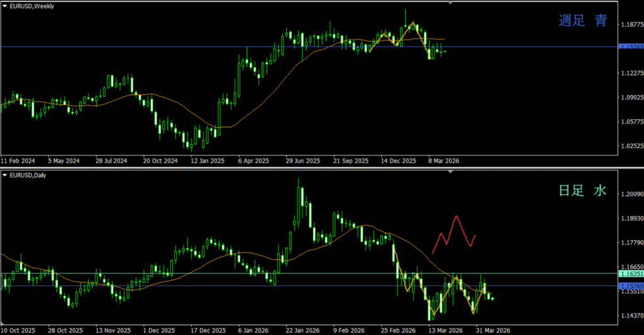The height and width of the screenshot is (335, 644).
Task: Select the 日足 水 text label
Action: (x=582, y=190)
